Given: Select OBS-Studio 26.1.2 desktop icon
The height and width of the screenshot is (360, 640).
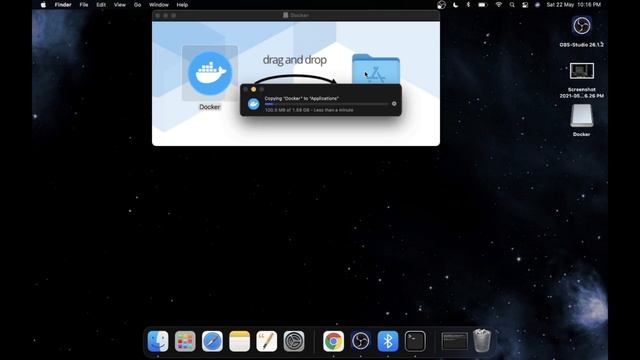Looking at the screenshot, I should (582, 26).
